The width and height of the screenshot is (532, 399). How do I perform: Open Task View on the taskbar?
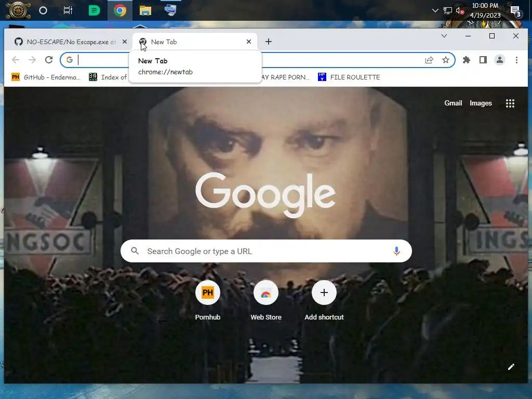click(x=68, y=10)
